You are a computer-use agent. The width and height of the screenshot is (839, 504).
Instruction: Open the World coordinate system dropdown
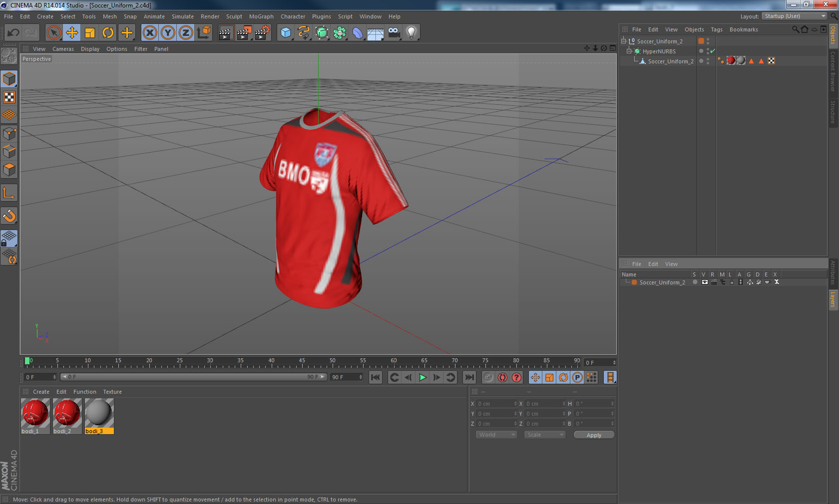tap(496, 435)
